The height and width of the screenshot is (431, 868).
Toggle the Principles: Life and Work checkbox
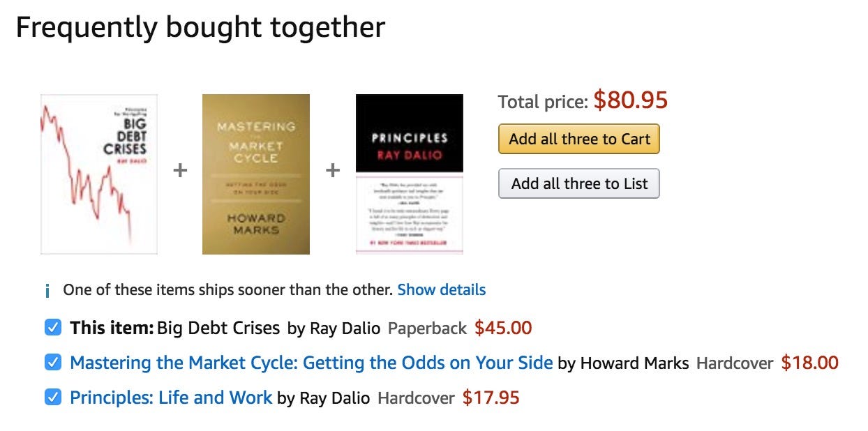(x=52, y=398)
